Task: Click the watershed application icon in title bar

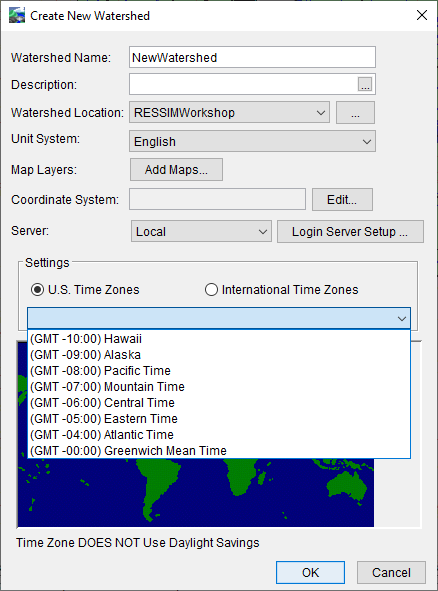Action: [17, 16]
